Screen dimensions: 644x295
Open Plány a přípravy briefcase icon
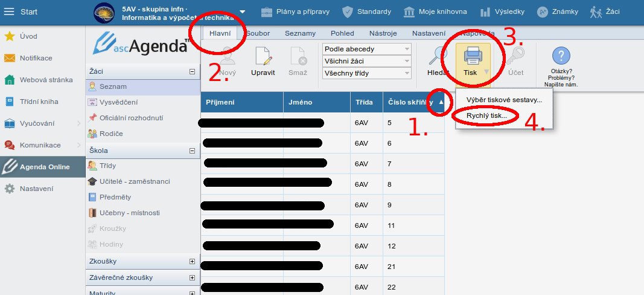click(x=266, y=11)
